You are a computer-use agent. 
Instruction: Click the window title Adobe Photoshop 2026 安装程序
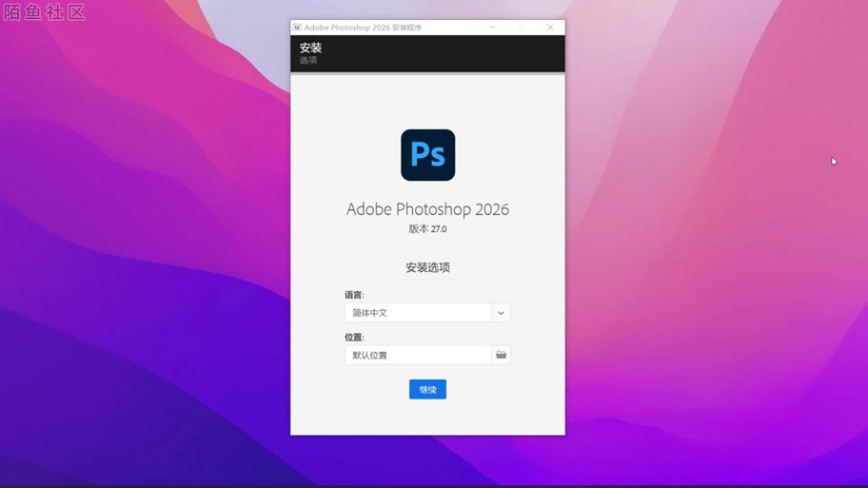(x=363, y=28)
